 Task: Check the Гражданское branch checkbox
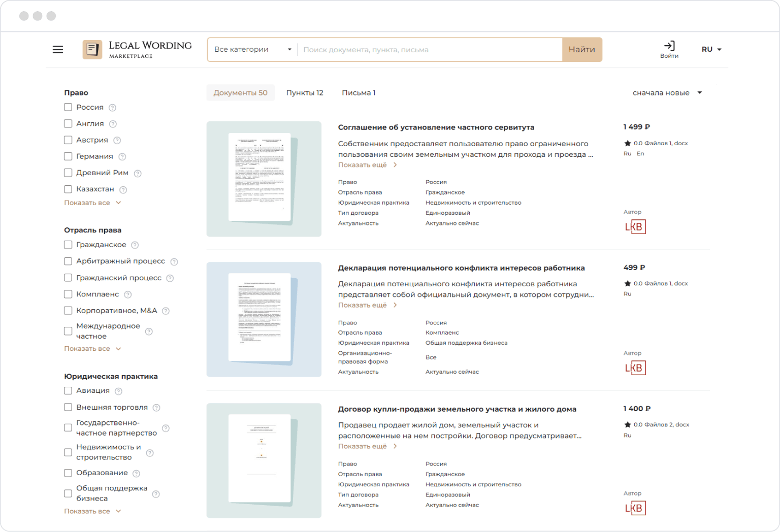click(68, 245)
